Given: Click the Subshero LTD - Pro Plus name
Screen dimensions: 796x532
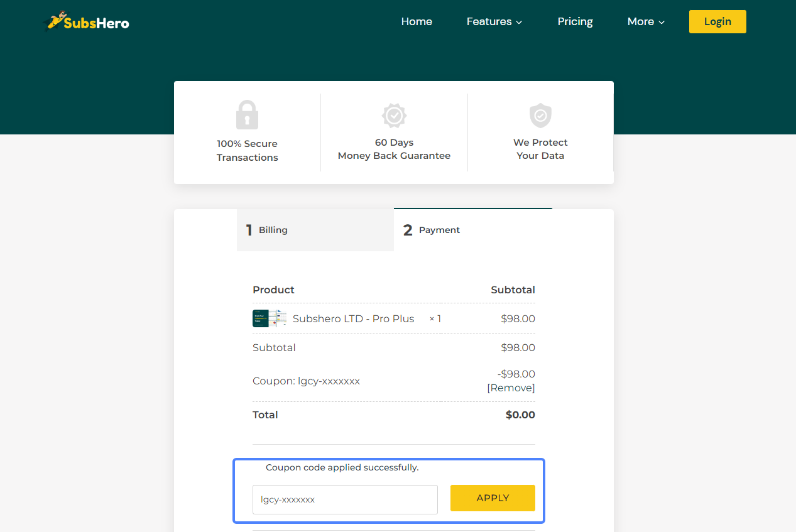Looking at the screenshot, I should pyautogui.click(x=354, y=318).
